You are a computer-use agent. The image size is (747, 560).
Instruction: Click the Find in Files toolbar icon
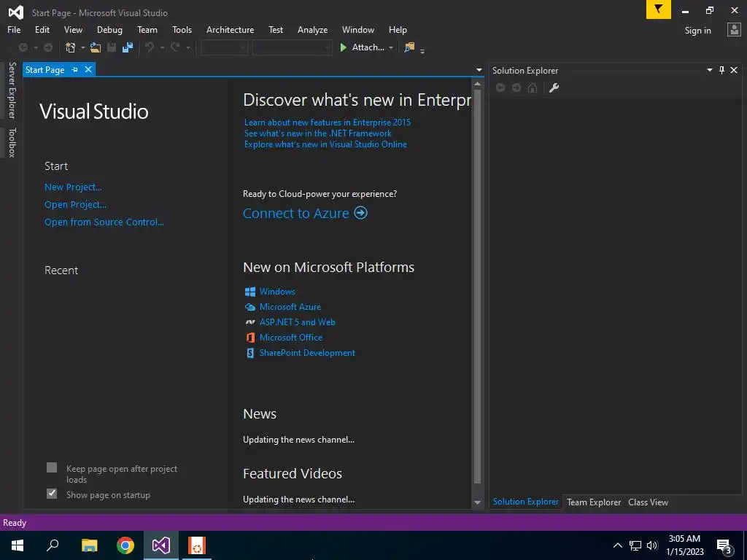coord(409,47)
